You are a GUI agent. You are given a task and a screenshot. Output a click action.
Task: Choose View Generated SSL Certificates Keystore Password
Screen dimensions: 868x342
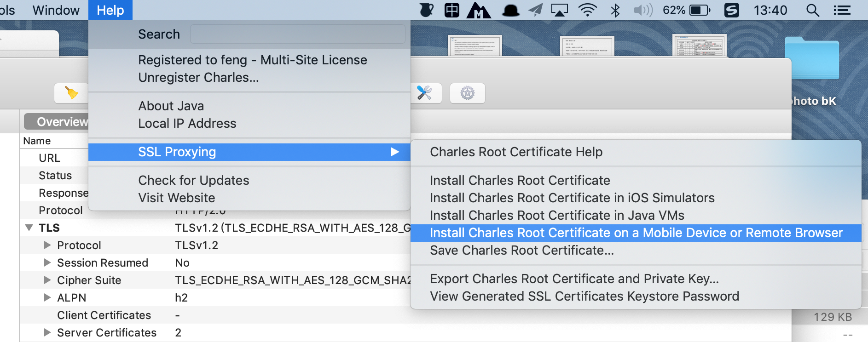click(636, 296)
